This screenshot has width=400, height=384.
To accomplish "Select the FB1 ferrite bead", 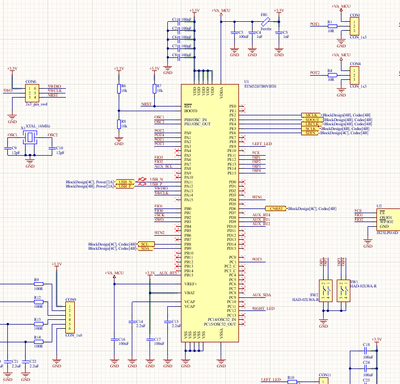I will (266, 22).
